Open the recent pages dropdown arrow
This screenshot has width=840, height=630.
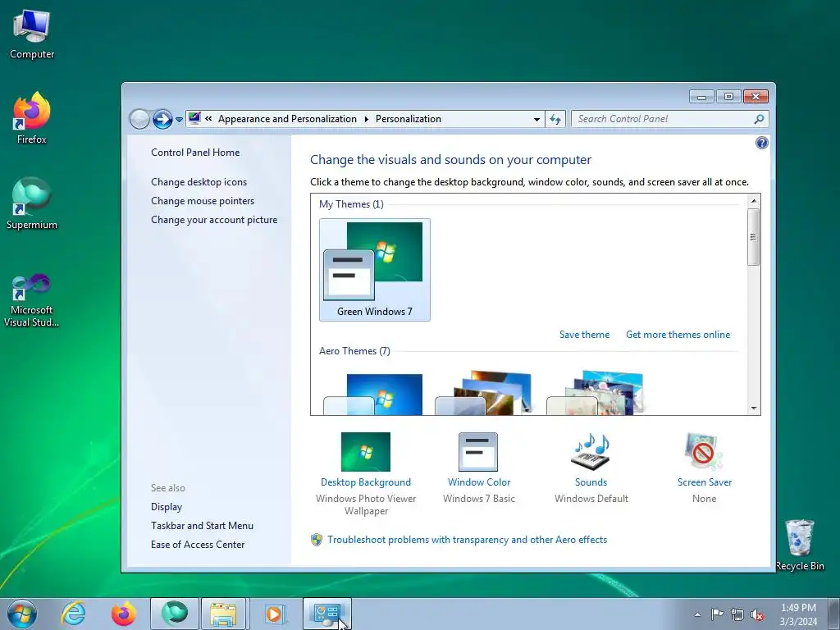pos(179,120)
